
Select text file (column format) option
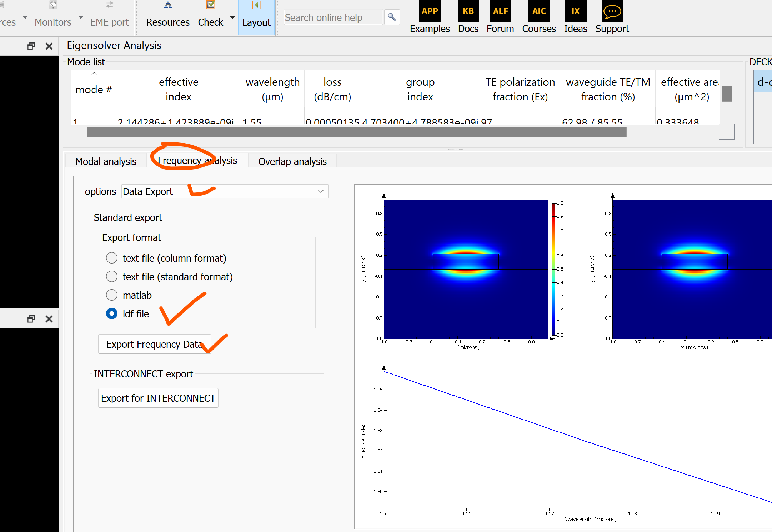pos(112,258)
